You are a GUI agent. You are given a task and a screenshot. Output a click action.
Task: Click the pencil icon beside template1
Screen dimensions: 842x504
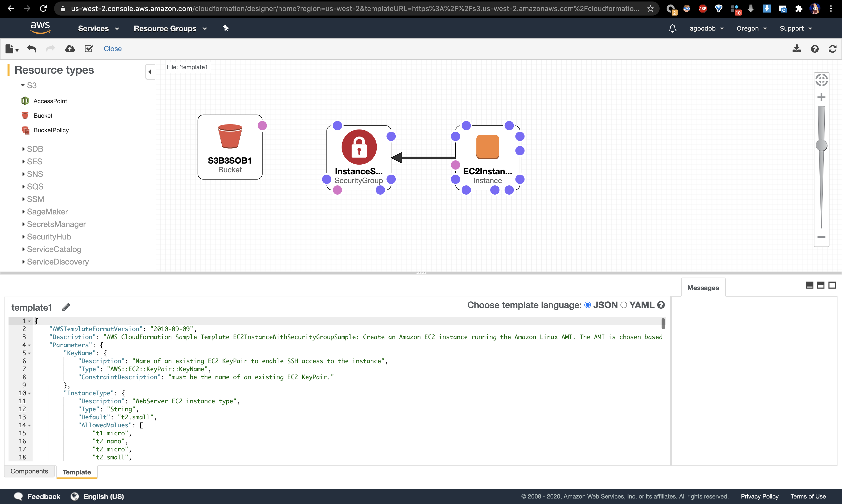tap(66, 307)
